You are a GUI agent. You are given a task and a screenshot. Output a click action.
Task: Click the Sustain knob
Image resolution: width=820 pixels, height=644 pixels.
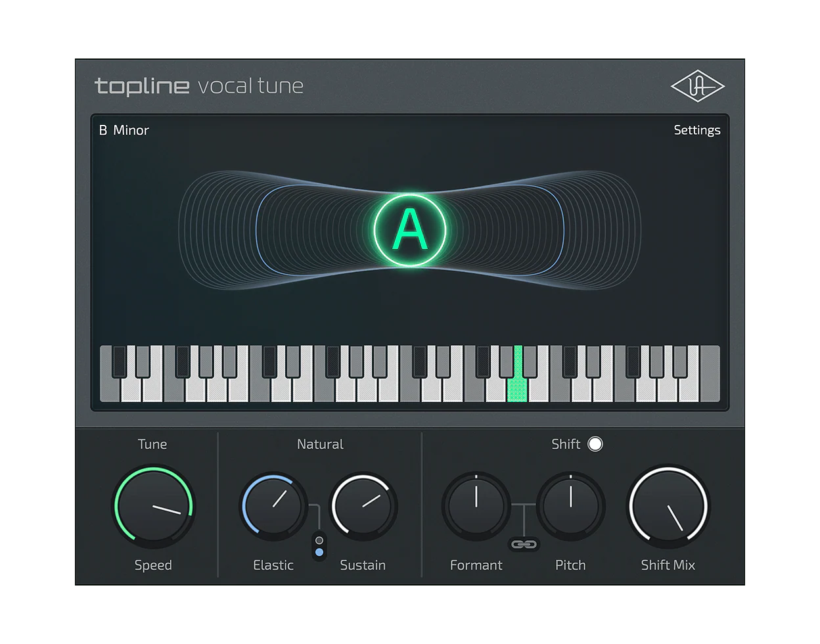363,507
